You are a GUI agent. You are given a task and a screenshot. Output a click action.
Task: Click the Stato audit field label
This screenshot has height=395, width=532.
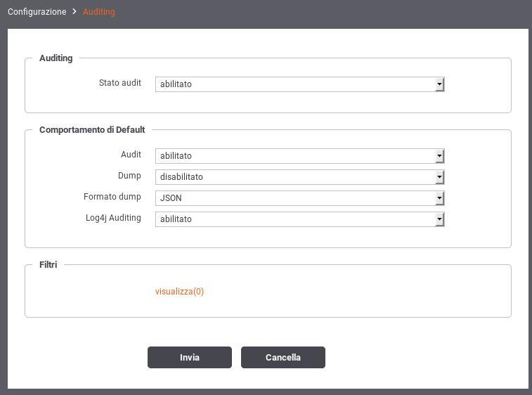[x=119, y=83]
